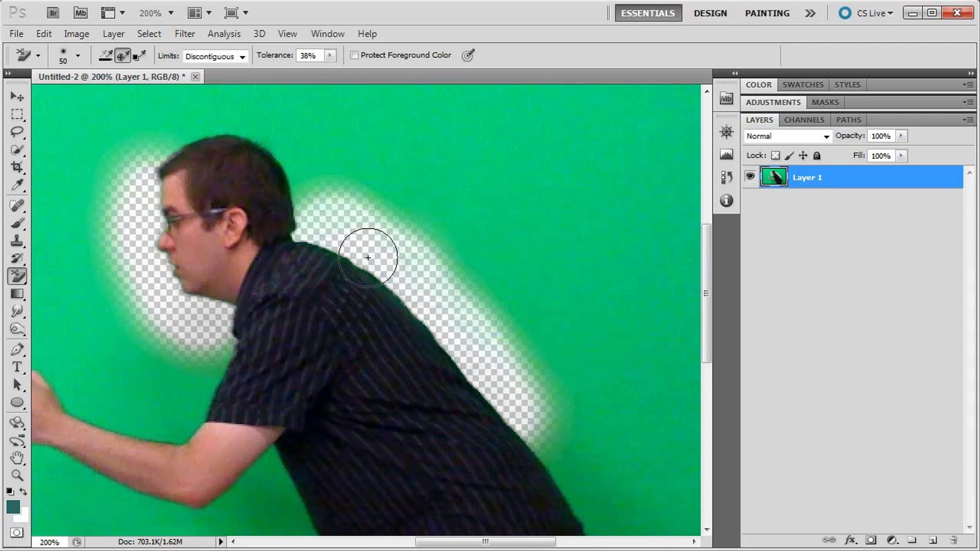The width and height of the screenshot is (980, 551).
Task: Open the blend mode Normal dropdown
Action: pyautogui.click(x=787, y=136)
